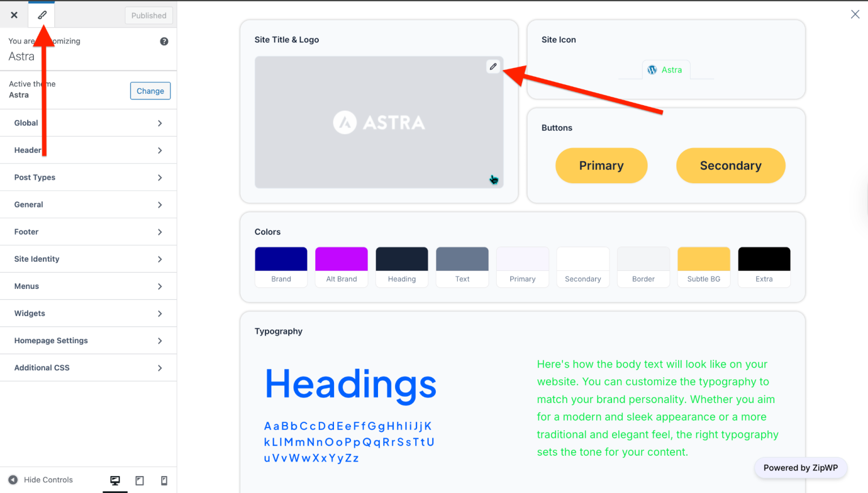Image resolution: width=868 pixels, height=493 pixels.
Task: Expand the Additional CSS panel
Action: (88, 367)
